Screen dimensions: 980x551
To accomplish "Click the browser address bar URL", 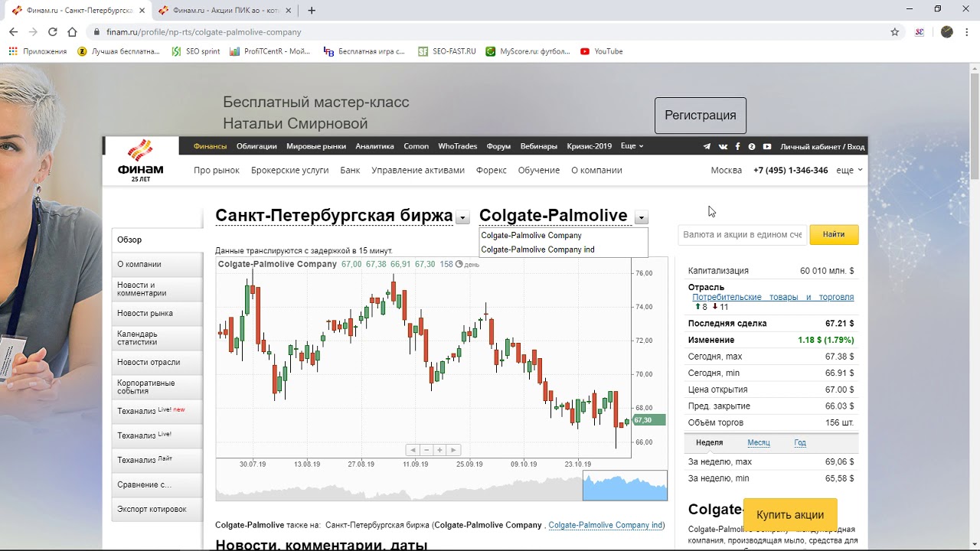I will coord(204,32).
